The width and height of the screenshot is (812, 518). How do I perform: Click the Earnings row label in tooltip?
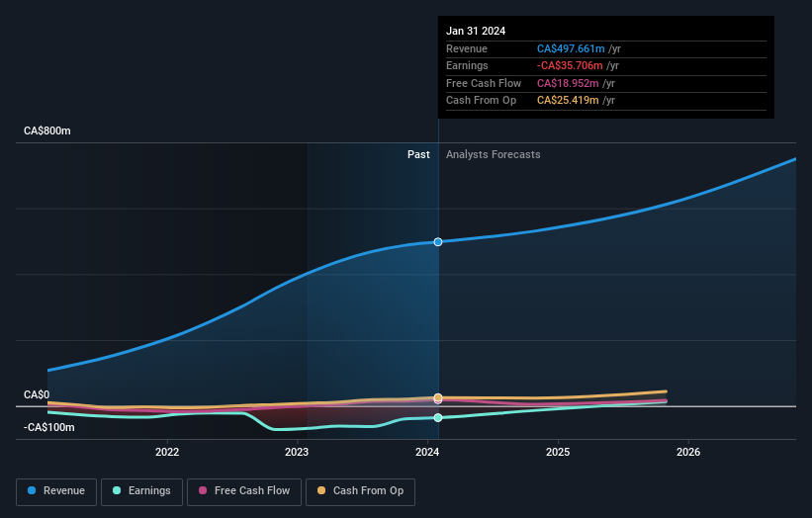pos(467,65)
